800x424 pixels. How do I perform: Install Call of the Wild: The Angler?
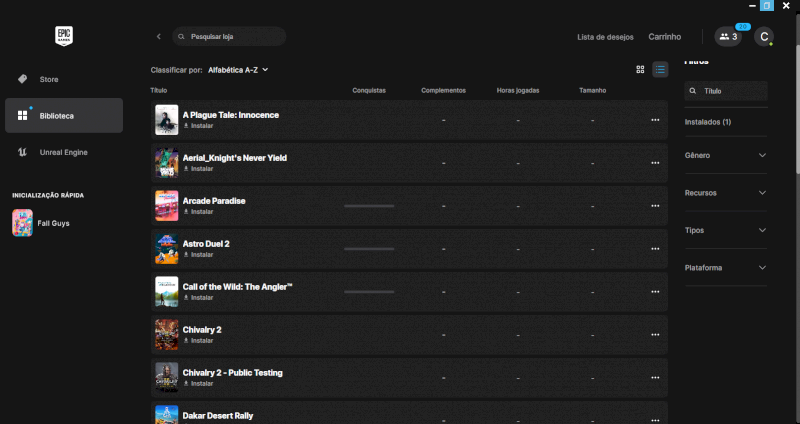coord(198,297)
